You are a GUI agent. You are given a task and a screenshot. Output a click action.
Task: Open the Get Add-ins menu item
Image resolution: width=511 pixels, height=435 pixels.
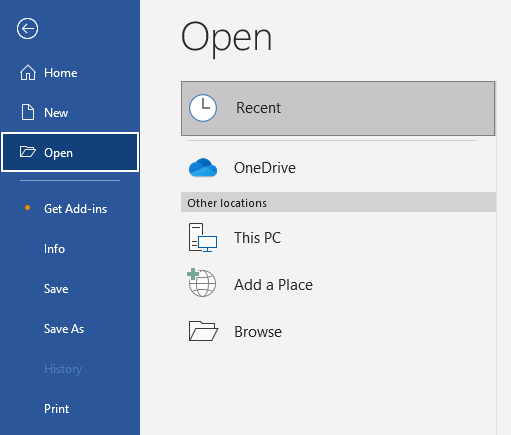click(76, 209)
